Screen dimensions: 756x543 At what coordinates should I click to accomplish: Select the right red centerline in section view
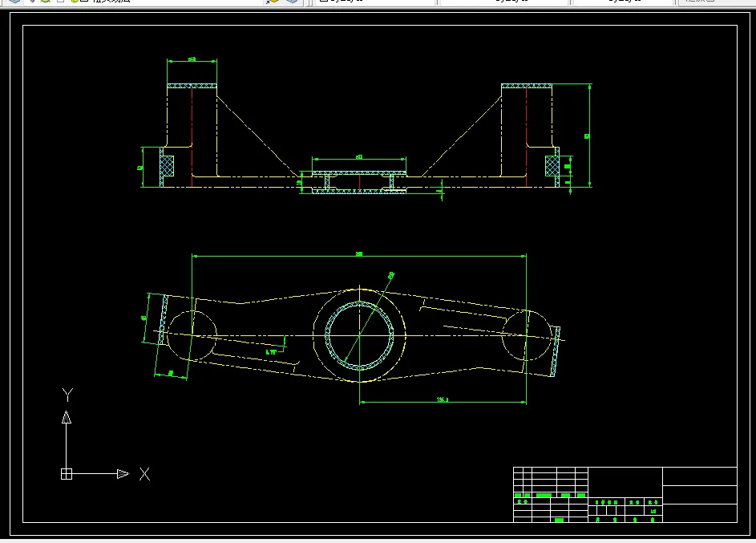[x=527, y=137]
